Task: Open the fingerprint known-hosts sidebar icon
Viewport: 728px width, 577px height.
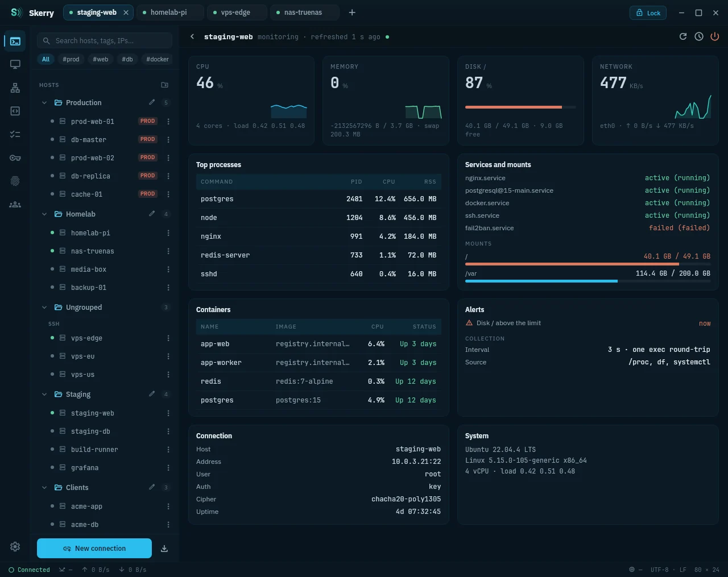Action: pyautogui.click(x=15, y=181)
